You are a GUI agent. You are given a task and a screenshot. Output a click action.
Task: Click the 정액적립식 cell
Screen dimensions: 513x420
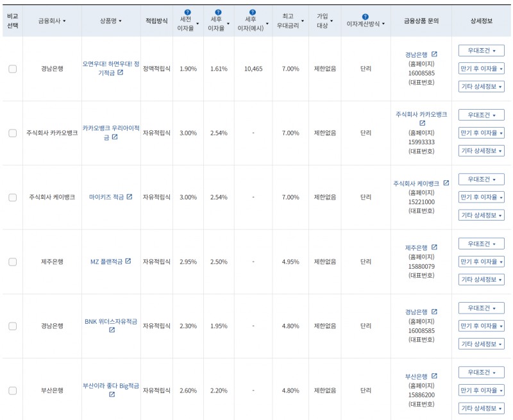156,69
